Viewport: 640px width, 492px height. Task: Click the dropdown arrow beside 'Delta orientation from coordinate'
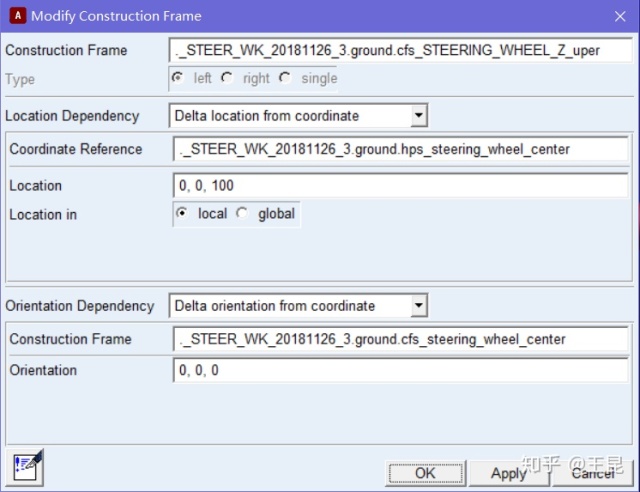point(419,306)
